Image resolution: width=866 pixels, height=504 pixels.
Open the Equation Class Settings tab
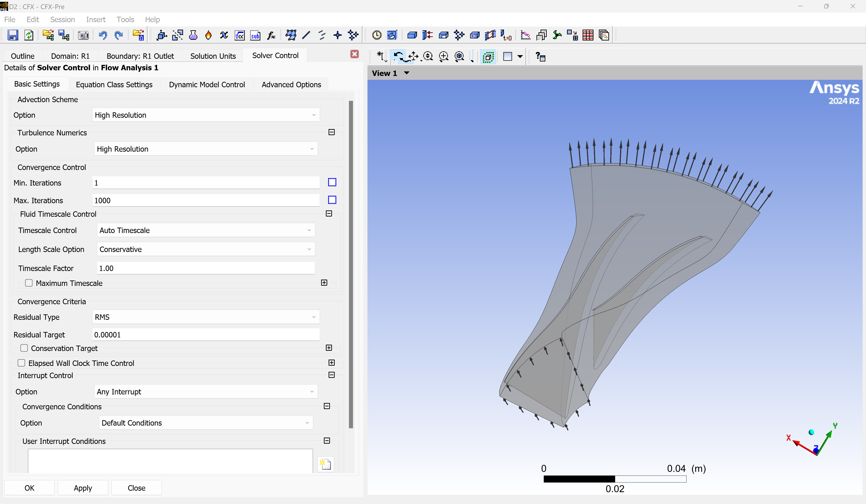click(114, 85)
